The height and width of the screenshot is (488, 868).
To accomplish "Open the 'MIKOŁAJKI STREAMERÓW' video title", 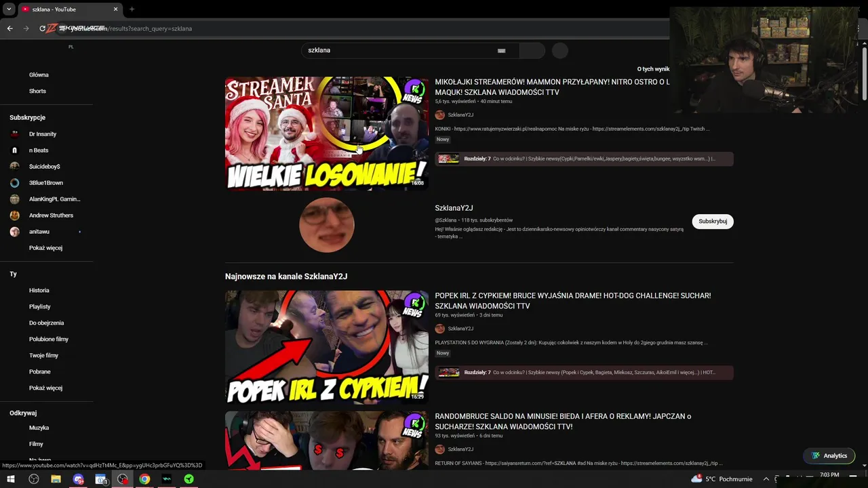I will pos(552,87).
